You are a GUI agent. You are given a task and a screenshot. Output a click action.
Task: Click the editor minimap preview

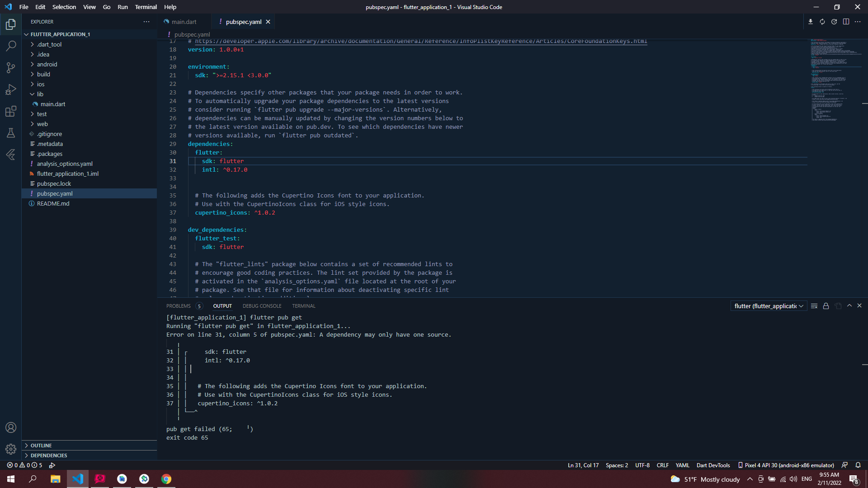(x=835, y=80)
